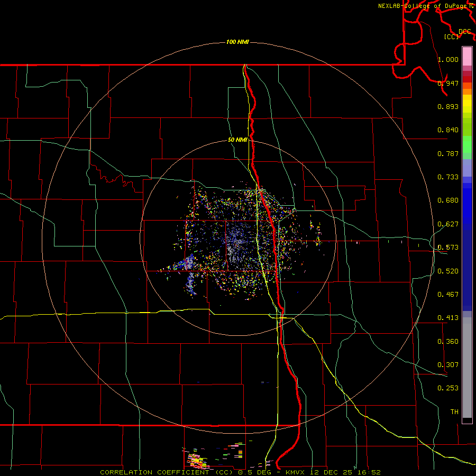
Task: Click the 0.893 scale value
Action: tap(448, 106)
